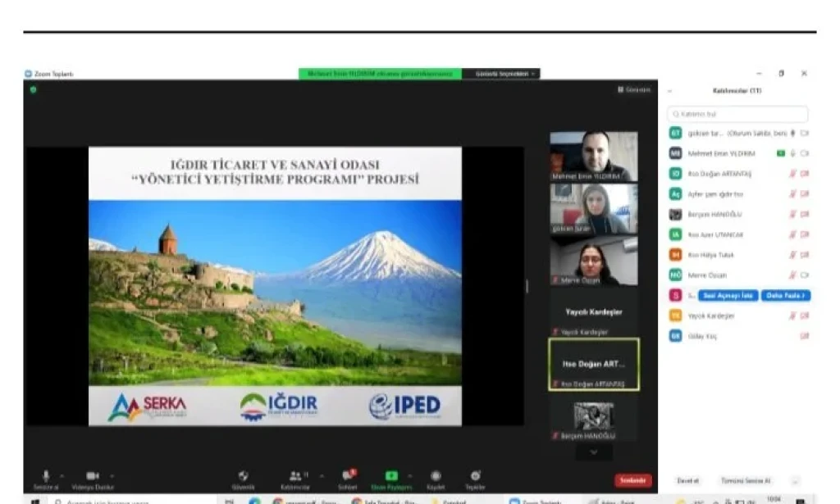
Task: Open Edge browser in taskbar
Action: pyautogui.click(x=254, y=501)
